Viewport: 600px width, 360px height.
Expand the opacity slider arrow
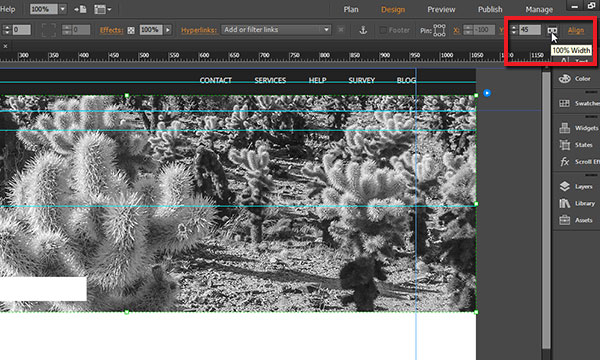[168, 30]
